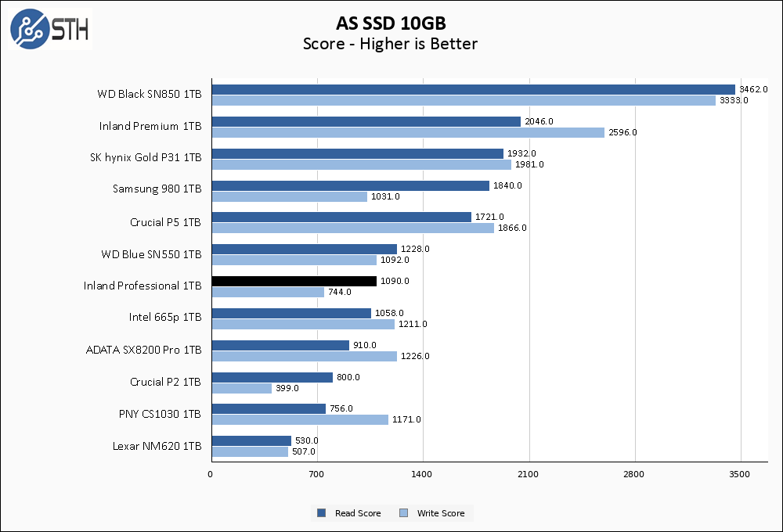Image resolution: width=783 pixels, height=532 pixels.
Task: Click the Inland Professional write bar (744.0)
Action: [x=268, y=292]
